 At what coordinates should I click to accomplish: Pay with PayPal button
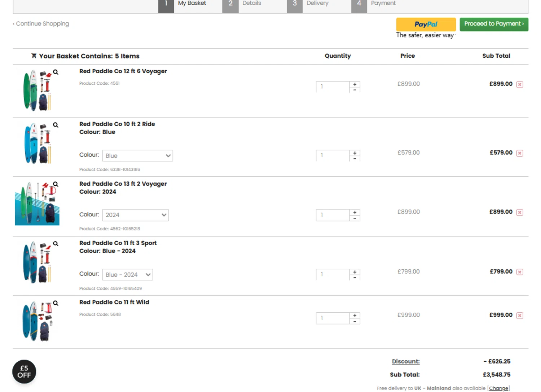(426, 24)
